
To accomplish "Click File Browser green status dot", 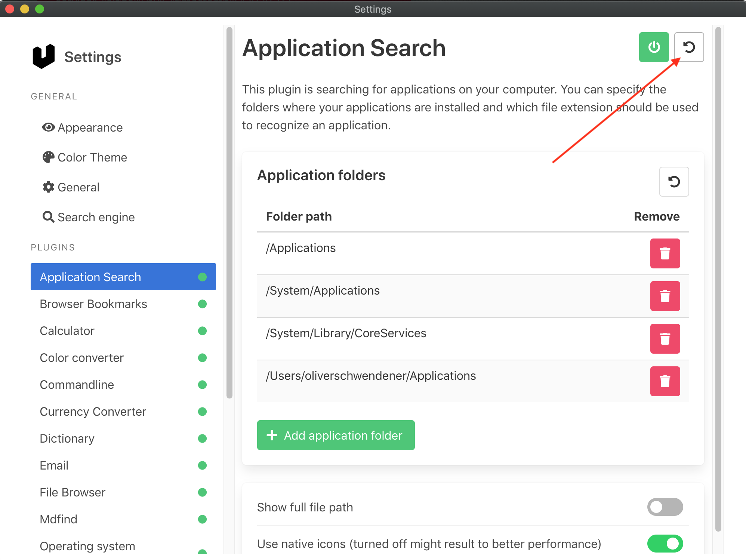I will pos(202,492).
